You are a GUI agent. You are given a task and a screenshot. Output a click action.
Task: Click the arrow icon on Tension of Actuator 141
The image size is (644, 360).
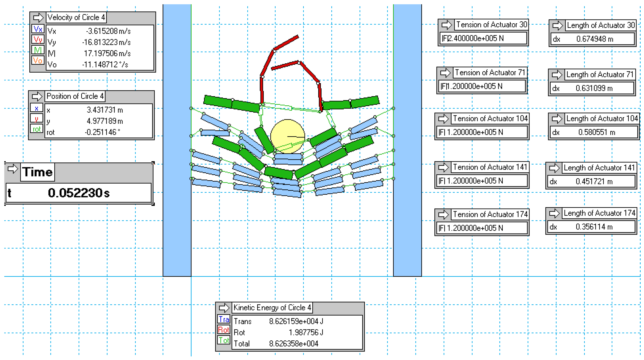tap(443, 167)
